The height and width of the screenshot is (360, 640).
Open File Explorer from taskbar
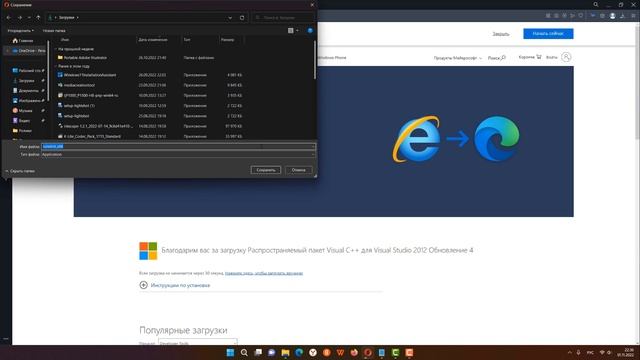click(285, 353)
